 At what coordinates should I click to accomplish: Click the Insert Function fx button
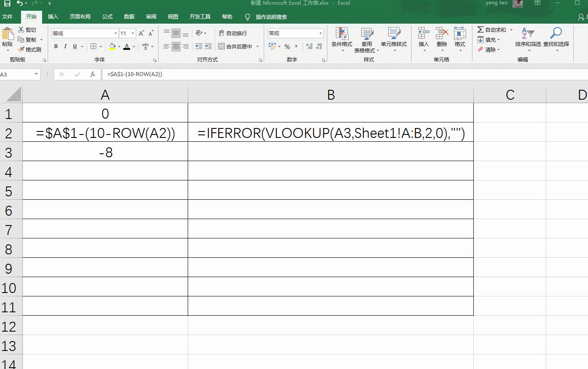click(93, 74)
